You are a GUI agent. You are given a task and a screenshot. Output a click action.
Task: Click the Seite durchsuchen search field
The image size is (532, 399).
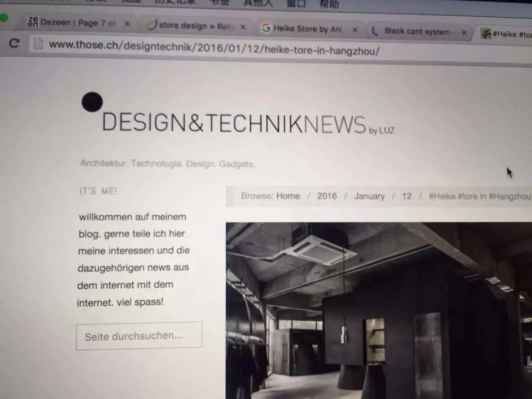(139, 335)
